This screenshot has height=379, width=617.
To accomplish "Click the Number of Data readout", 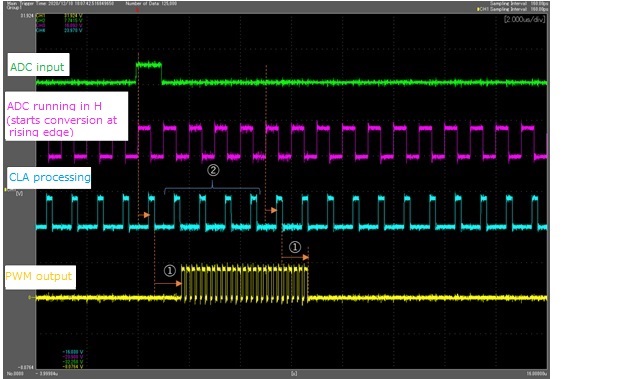I will coord(151,4).
